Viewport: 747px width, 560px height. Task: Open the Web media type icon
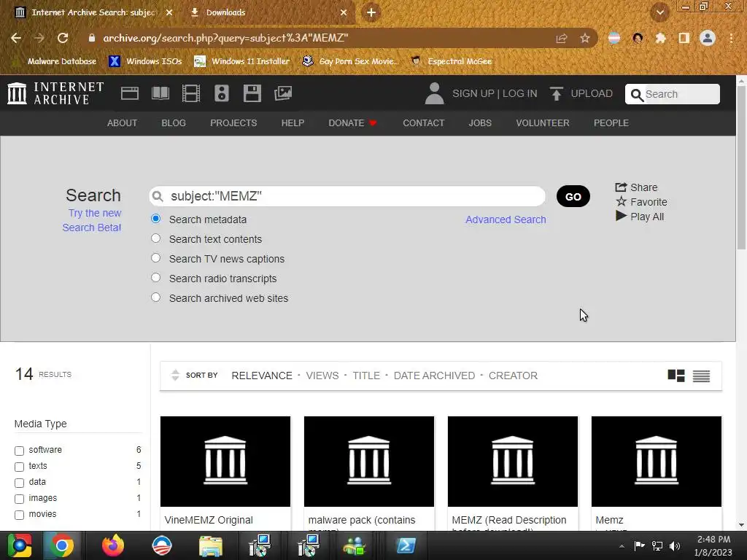[130, 93]
